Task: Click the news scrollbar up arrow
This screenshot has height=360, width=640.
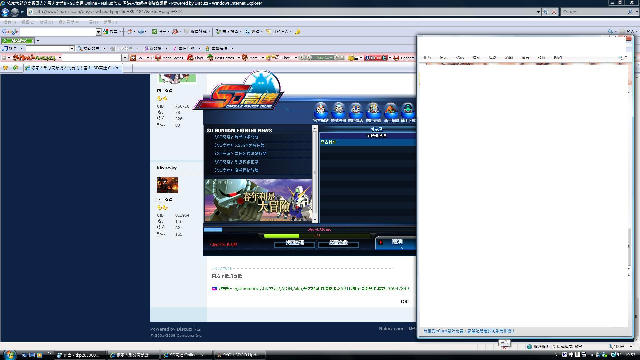Action: click(314, 128)
